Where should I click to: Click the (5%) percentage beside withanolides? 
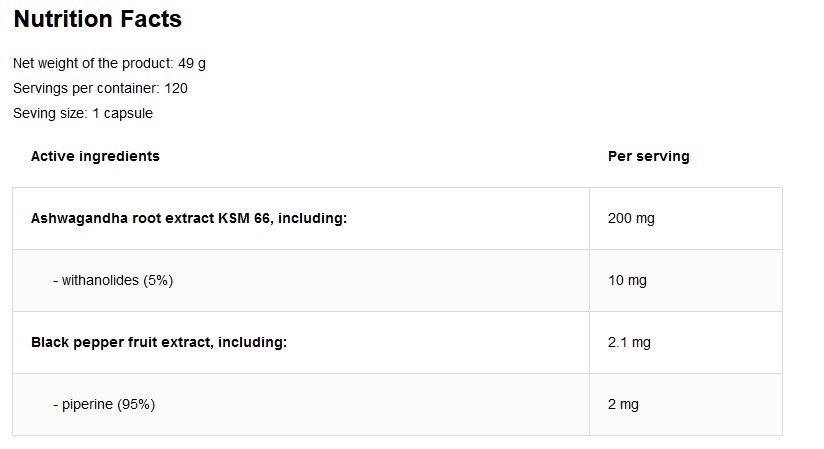pos(158,280)
